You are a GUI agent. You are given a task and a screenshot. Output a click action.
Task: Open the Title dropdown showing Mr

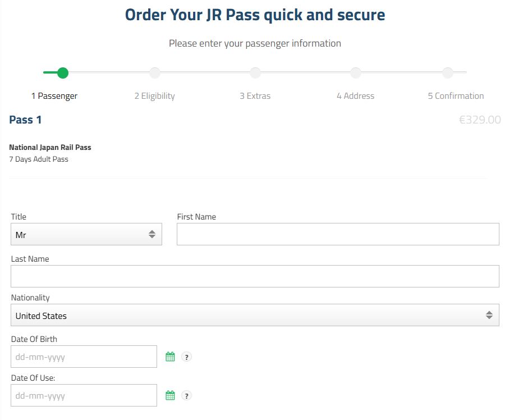pos(86,234)
